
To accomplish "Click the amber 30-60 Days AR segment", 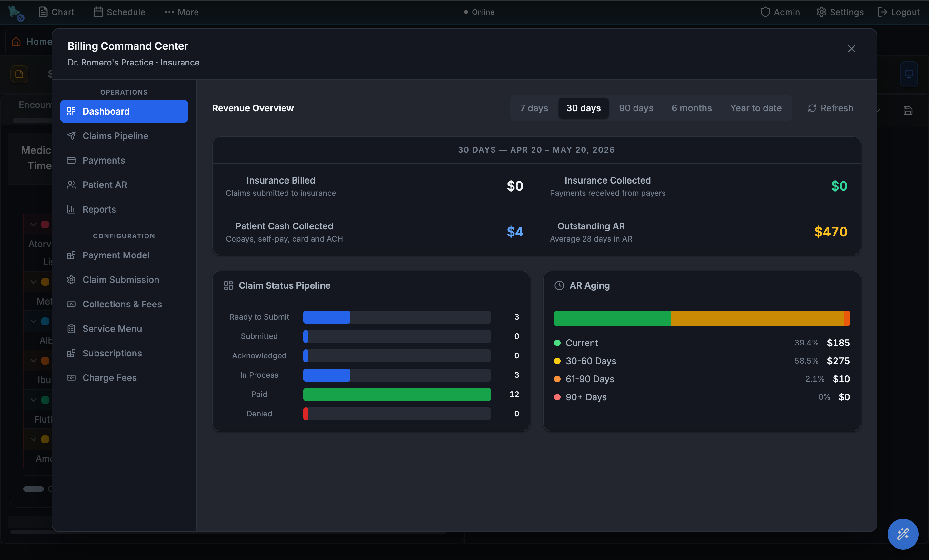I will tap(757, 318).
